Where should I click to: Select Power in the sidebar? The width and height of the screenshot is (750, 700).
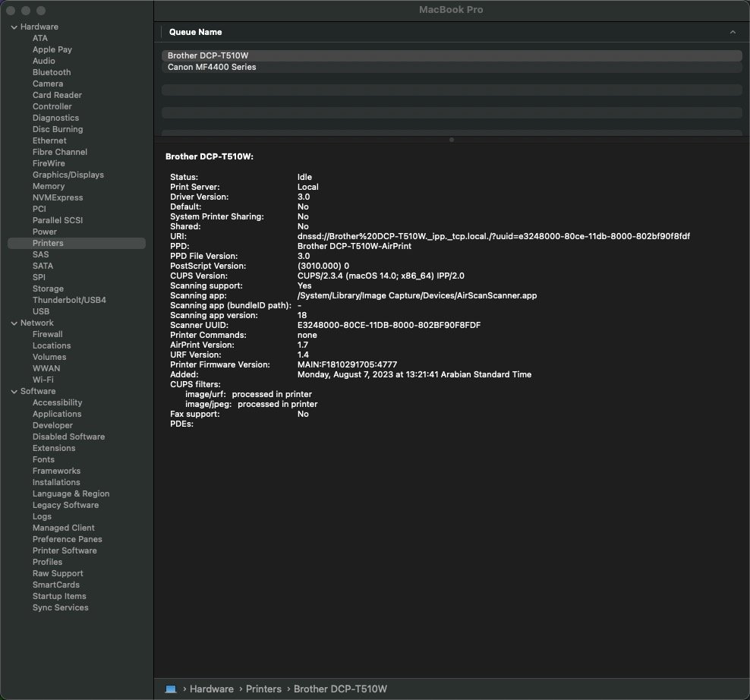click(45, 232)
